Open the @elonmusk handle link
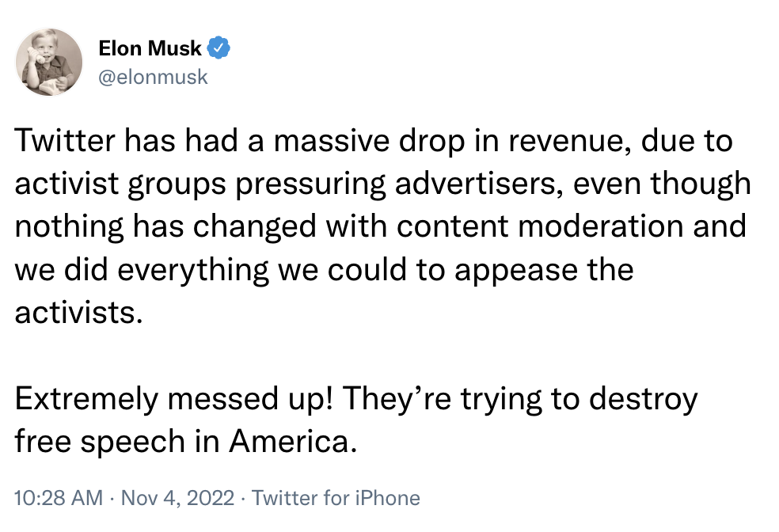The height and width of the screenshot is (532, 779). pyautogui.click(x=153, y=76)
